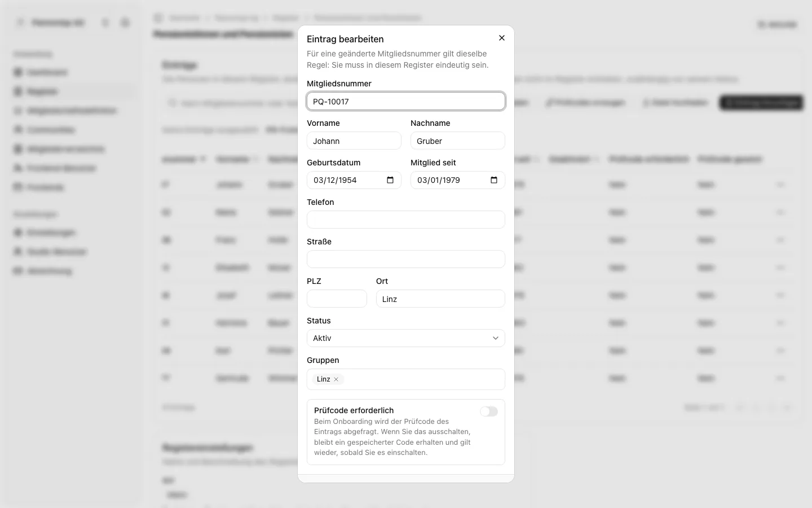This screenshot has height=508, width=812.
Task: Click the Mitgliedsnummer input field
Action: click(x=406, y=101)
